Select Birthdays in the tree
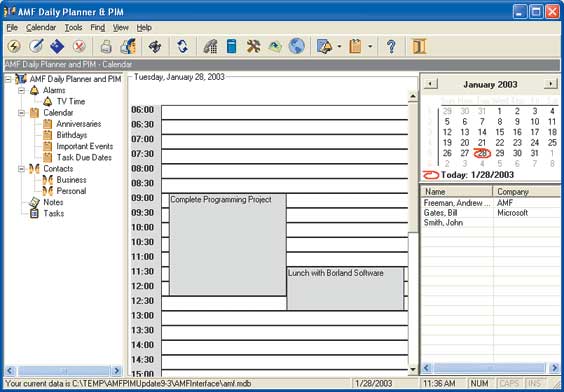Image resolution: width=564 pixels, height=392 pixels. coord(72,135)
